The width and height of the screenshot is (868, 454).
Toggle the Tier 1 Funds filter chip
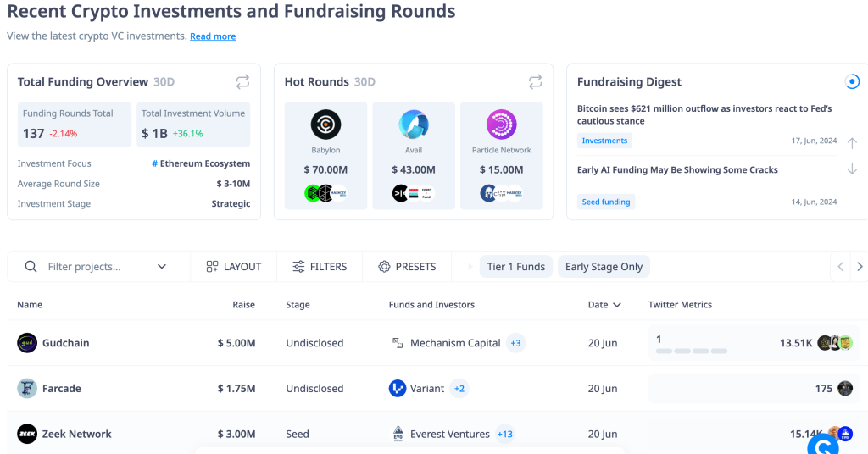515,267
